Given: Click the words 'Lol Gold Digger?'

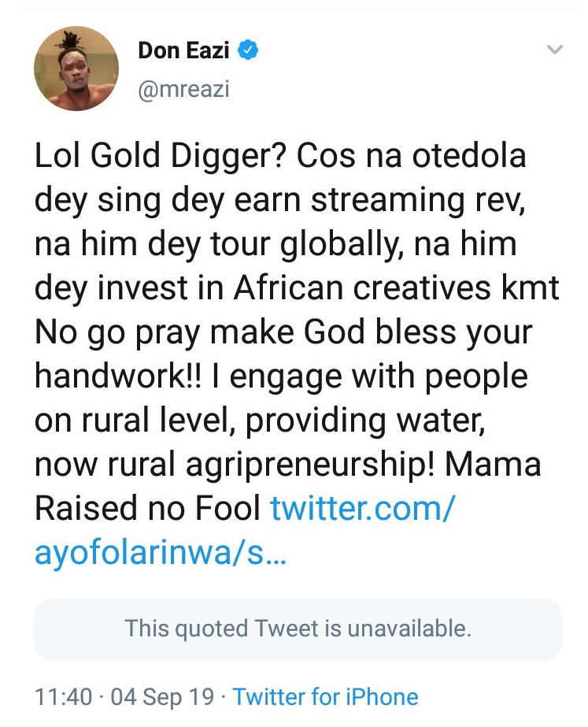Looking at the screenshot, I should pyautogui.click(x=161, y=156).
